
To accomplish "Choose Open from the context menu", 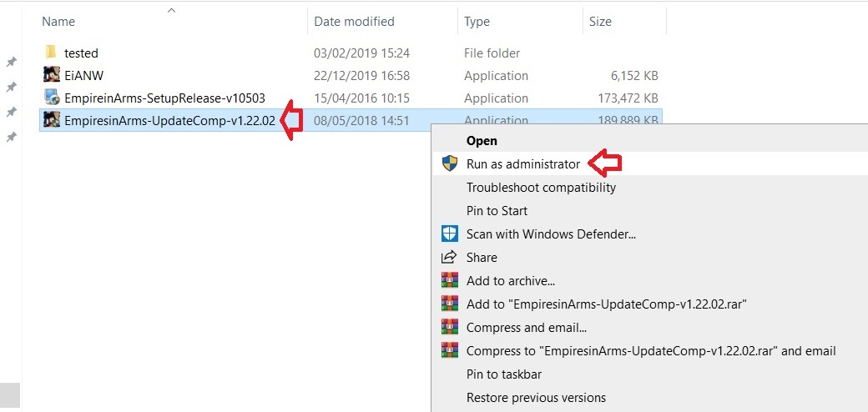I will (482, 141).
